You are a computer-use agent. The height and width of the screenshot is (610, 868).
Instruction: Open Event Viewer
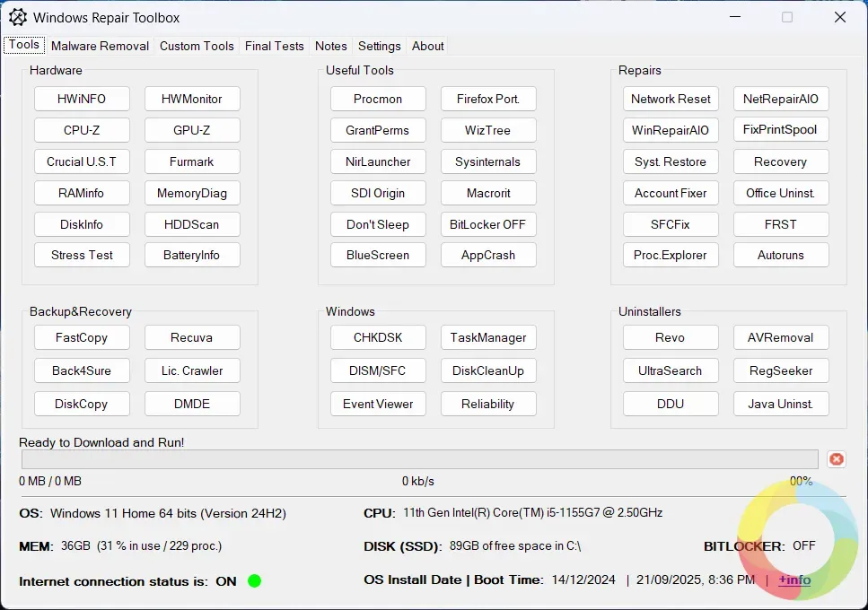pos(378,404)
